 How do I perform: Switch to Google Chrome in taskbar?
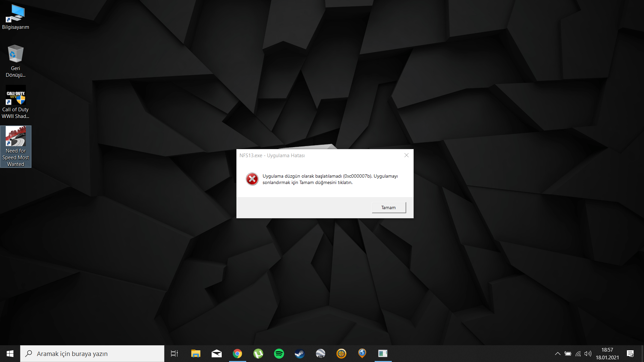(237, 354)
